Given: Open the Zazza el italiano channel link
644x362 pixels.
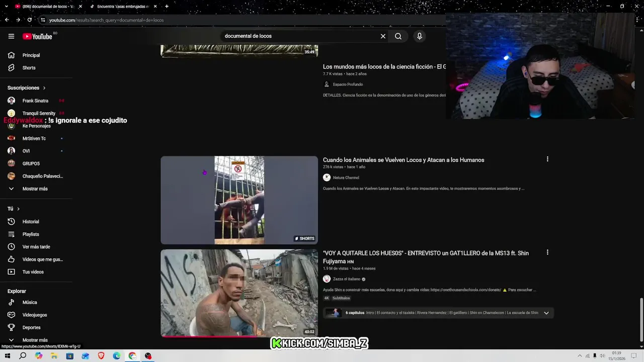Looking at the screenshot, I should click(347, 279).
